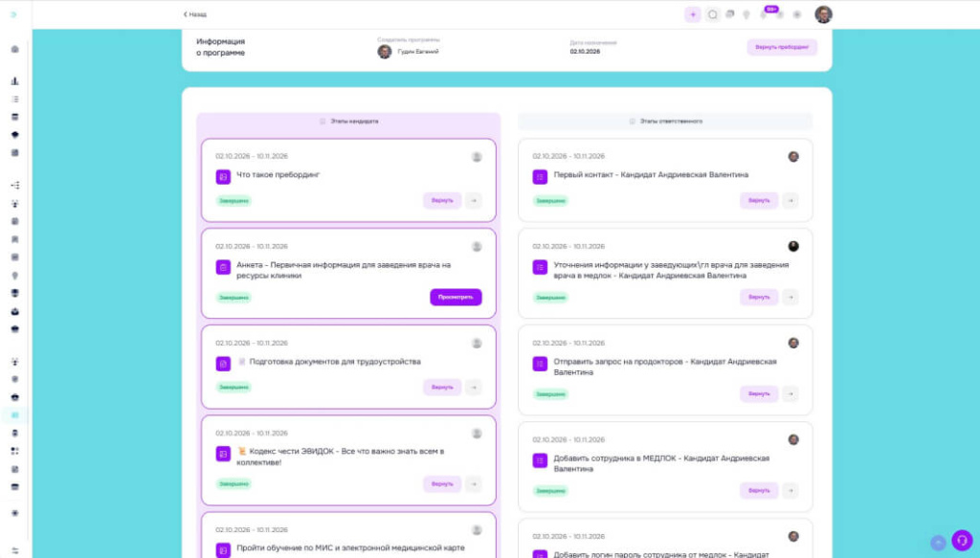Open notifications with the 99+ badge

point(765,13)
